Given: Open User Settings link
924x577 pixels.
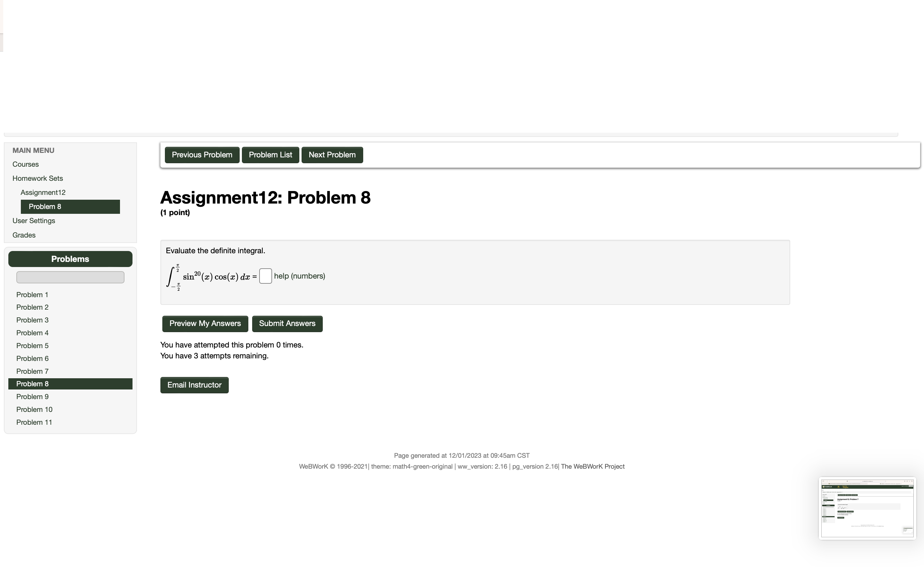Looking at the screenshot, I should tap(34, 221).
